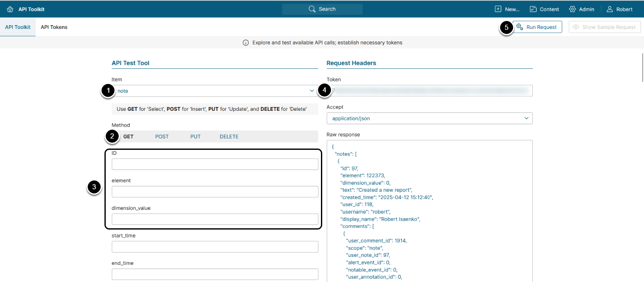Switch to the API Toolkit tab

[18, 27]
